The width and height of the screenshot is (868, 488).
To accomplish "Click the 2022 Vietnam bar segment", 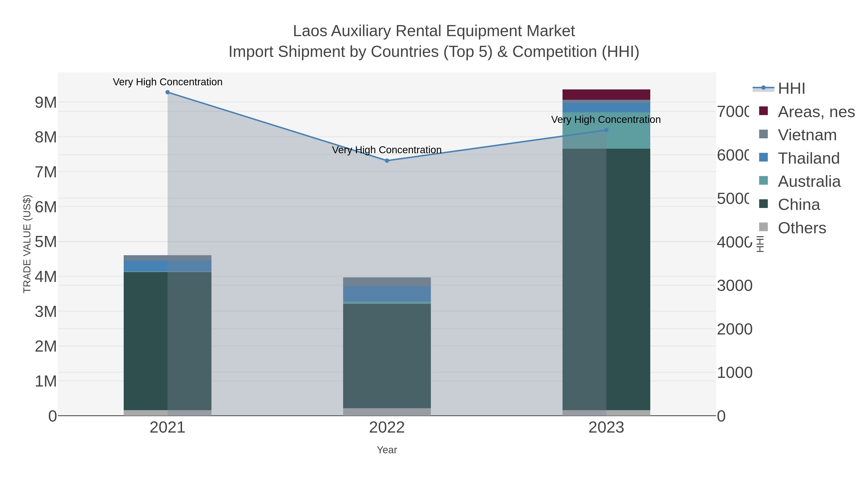I will click(387, 282).
